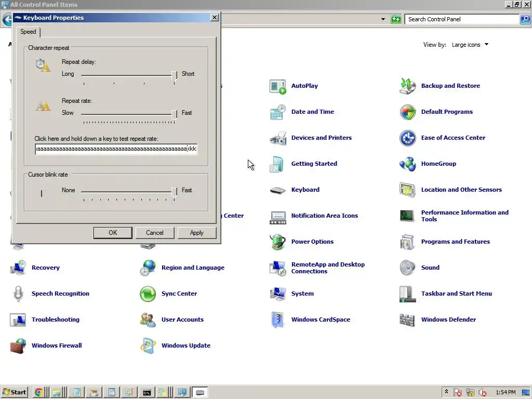This screenshot has height=399, width=532.
Task: Open the Location and Other Sensors icon
Action: [x=407, y=190]
